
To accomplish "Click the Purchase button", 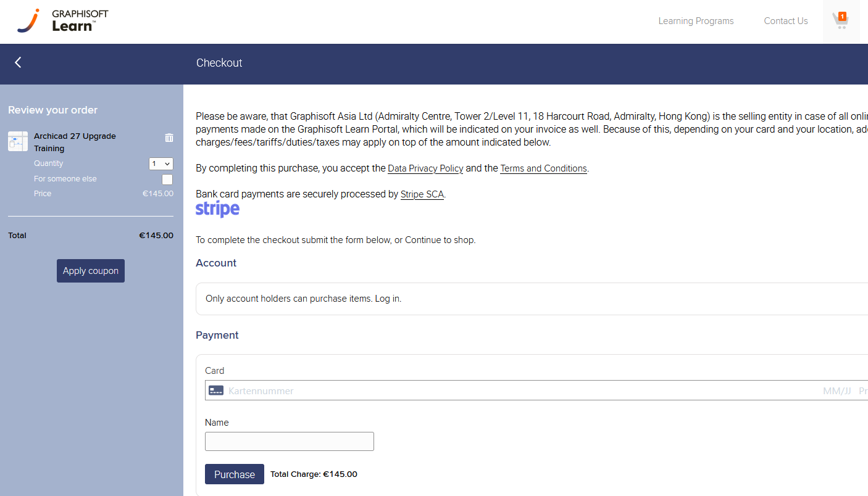I will click(235, 474).
